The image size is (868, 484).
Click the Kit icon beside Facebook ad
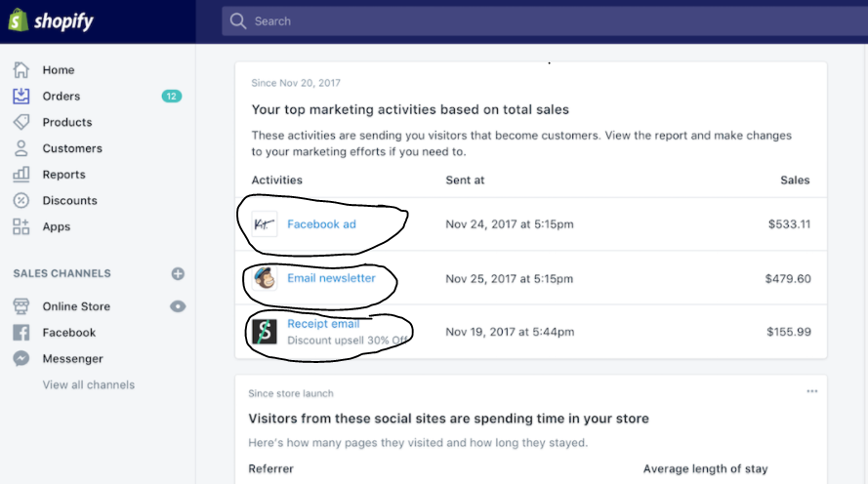click(265, 224)
